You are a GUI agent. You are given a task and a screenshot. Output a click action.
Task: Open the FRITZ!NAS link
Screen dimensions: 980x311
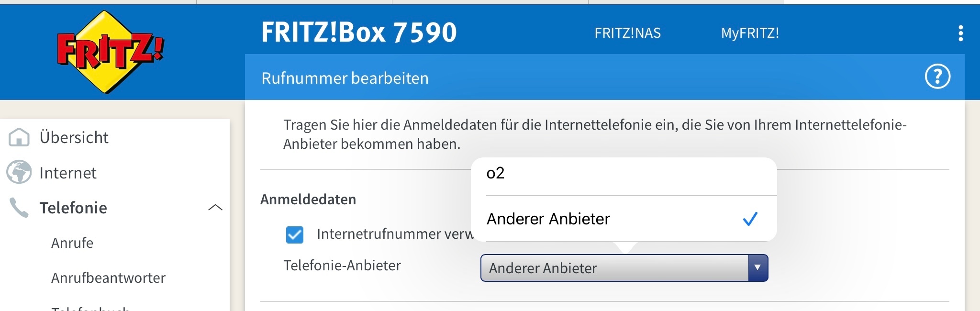[x=627, y=33]
